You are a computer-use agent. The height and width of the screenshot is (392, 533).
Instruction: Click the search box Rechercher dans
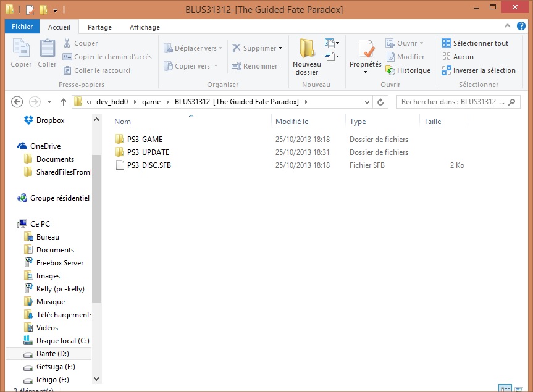(458, 102)
